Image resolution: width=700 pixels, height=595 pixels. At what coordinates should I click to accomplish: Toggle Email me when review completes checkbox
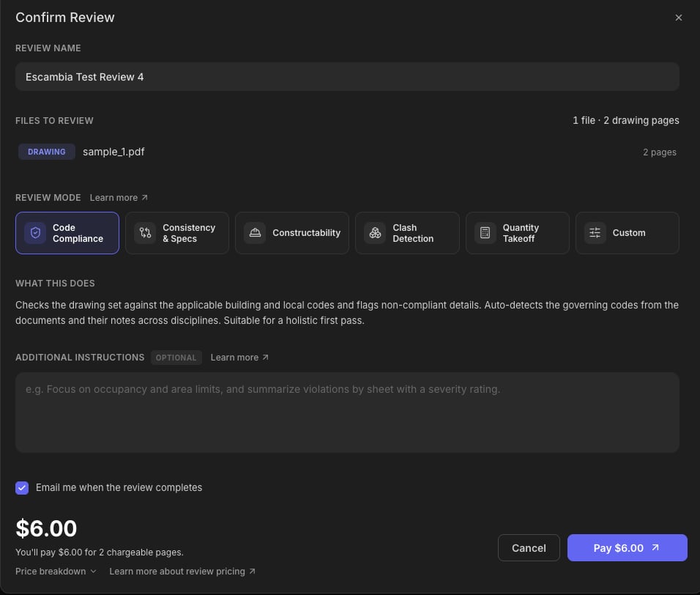click(22, 488)
